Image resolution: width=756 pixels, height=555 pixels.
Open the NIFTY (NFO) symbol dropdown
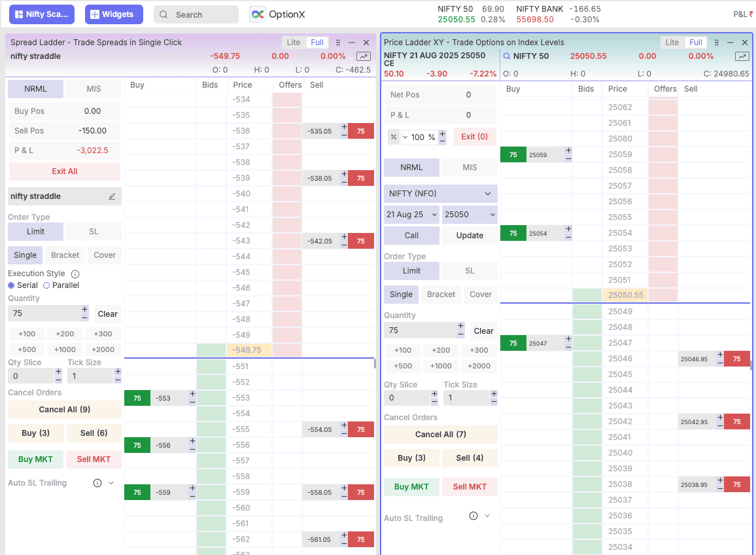click(x=440, y=194)
